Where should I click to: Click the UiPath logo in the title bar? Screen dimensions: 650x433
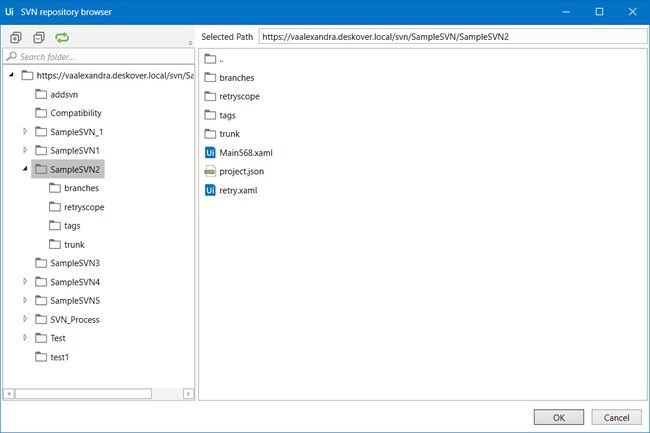[9, 12]
